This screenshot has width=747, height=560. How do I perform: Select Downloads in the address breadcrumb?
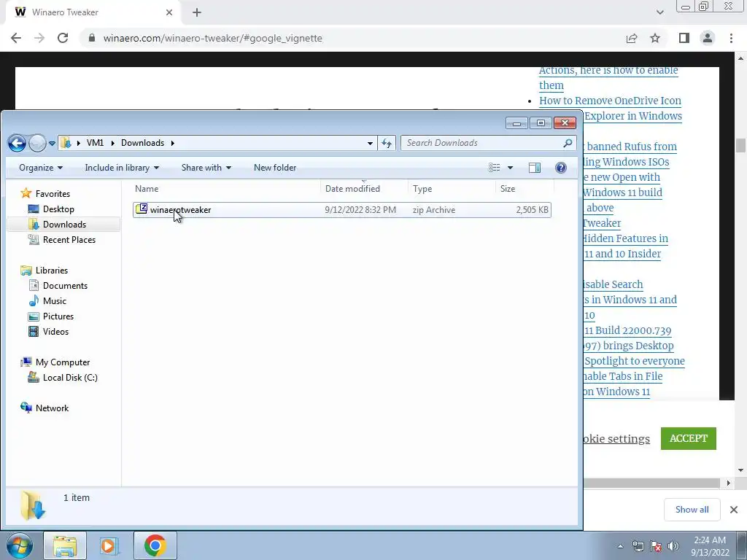click(x=142, y=143)
